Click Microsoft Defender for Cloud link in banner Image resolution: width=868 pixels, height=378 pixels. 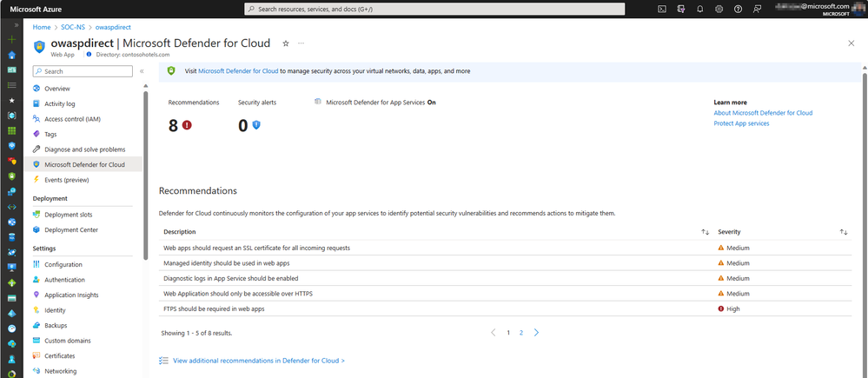coord(238,71)
